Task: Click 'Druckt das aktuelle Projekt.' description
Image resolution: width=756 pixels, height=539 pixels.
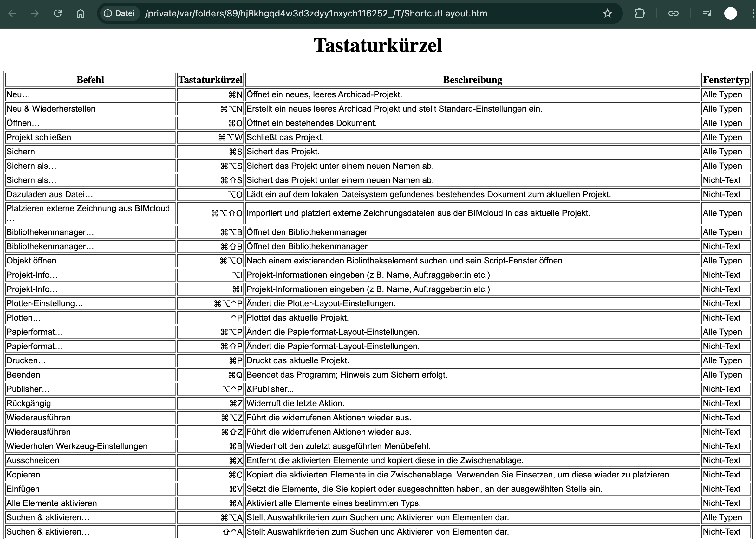Action: (298, 361)
